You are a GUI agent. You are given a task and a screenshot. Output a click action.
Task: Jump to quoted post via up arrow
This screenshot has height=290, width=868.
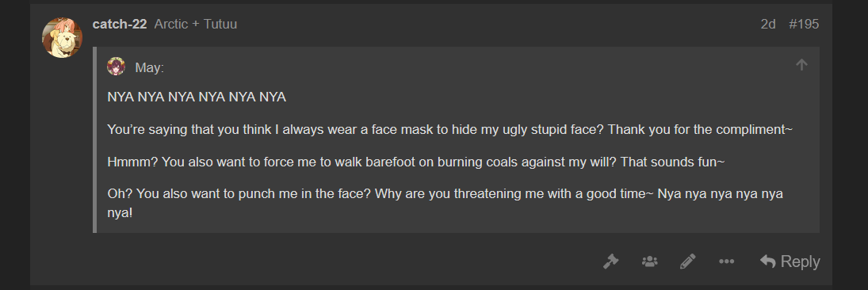coord(801,65)
